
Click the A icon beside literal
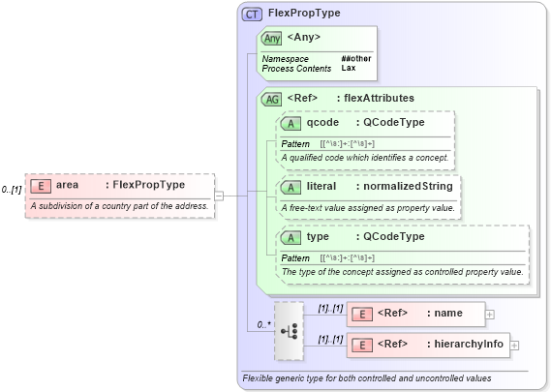tap(291, 188)
